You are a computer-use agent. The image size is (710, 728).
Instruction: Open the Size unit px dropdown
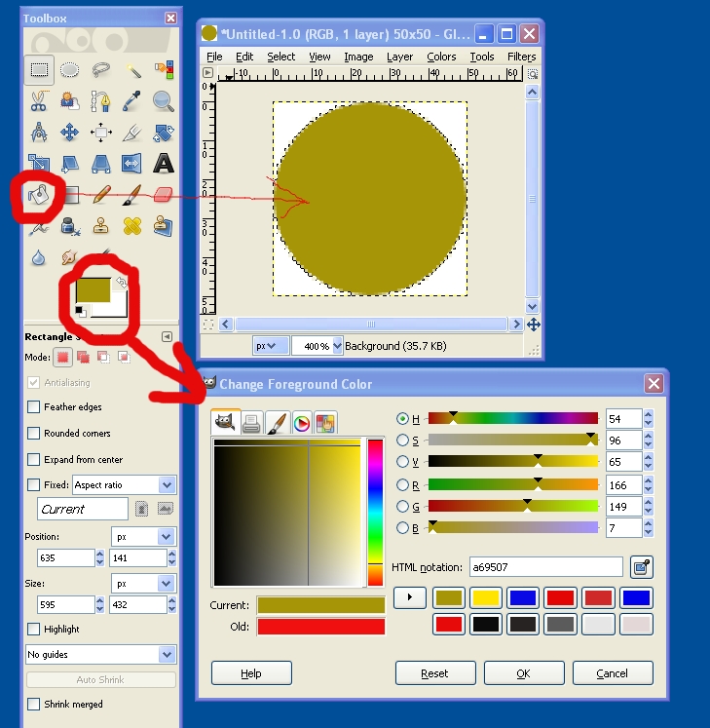pos(143,584)
